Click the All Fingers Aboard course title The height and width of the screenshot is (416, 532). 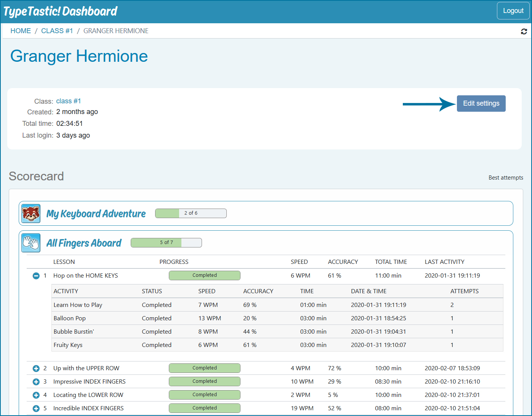84,243
